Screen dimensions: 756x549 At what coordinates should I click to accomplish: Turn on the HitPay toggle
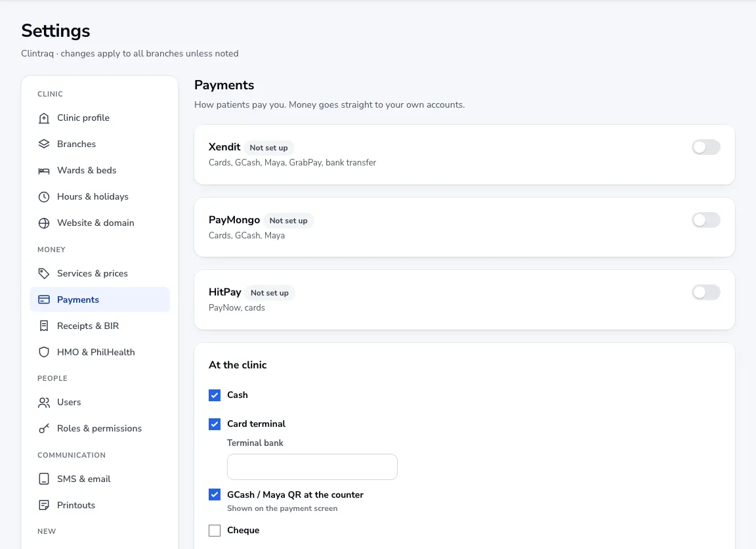point(706,292)
